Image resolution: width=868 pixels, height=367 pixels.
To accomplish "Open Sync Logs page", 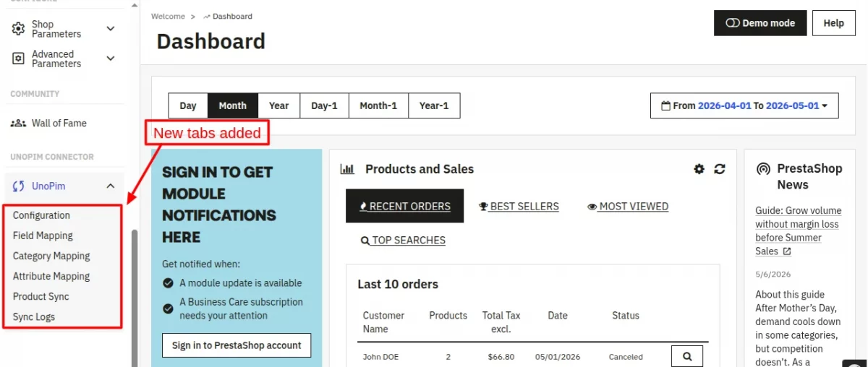I will tap(34, 316).
